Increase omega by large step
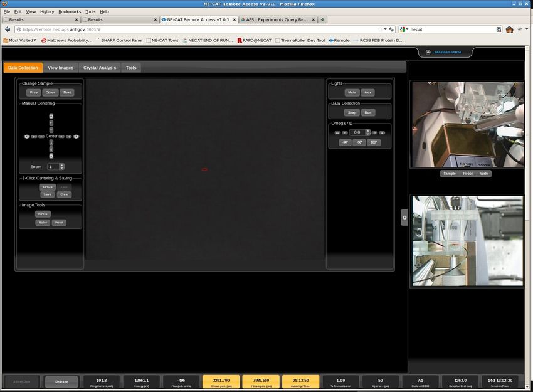533x392 pixels. pos(382,132)
